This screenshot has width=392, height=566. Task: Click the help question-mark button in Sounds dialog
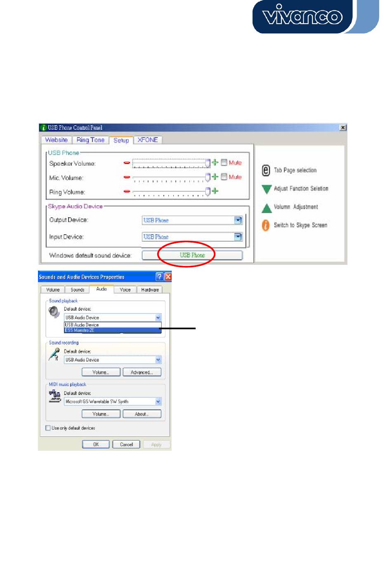pyautogui.click(x=159, y=277)
